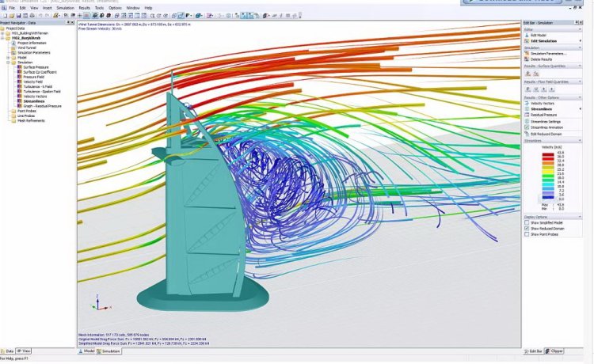The width and height of the screenshot is (594, 364).
Task: Collapse the Simulation folder in Project Navigator
Action: pyautogui.click(x=8, y=63)
